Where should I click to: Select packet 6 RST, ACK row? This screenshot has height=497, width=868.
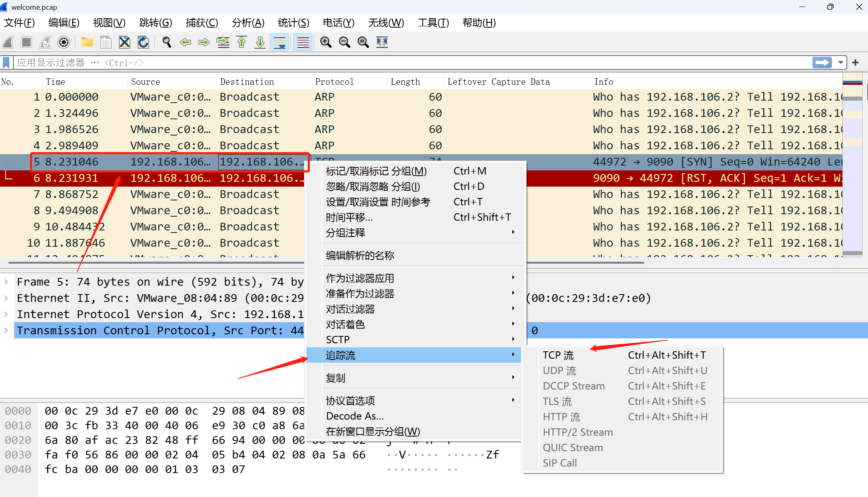coord(421,178)
